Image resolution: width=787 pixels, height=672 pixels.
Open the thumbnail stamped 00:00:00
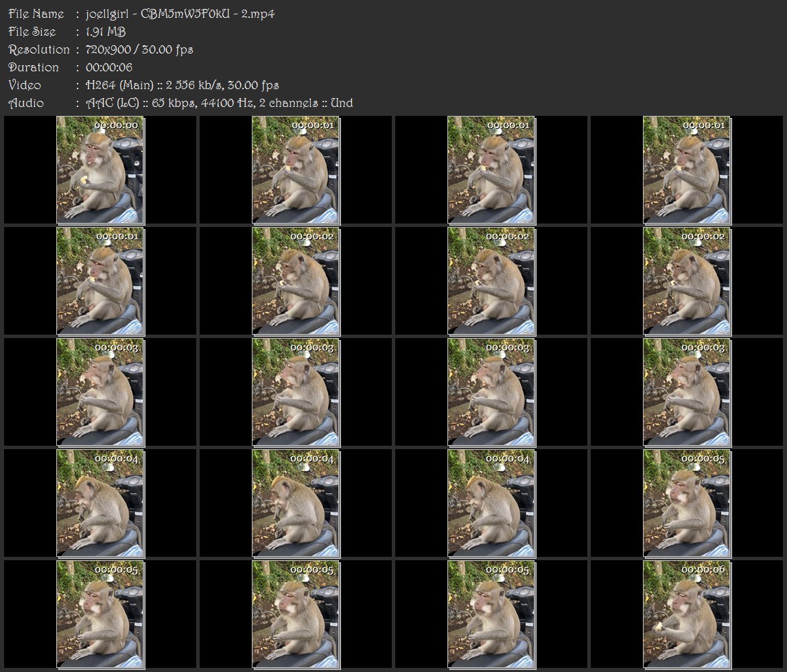[x=100, y=170]
